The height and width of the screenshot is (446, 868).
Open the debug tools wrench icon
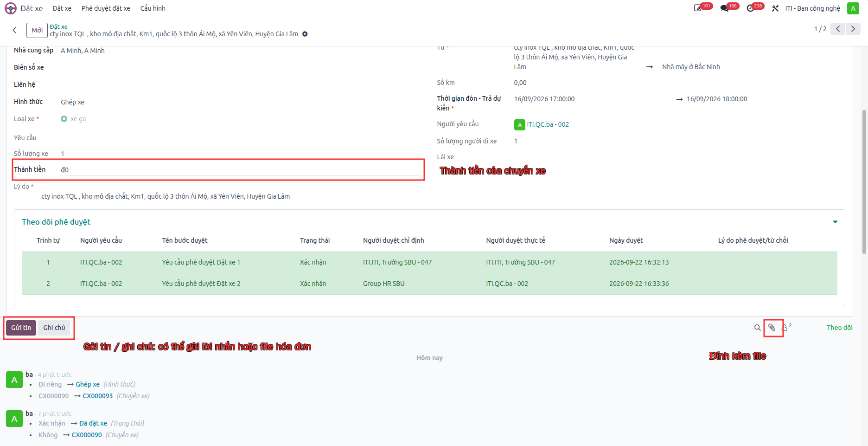pos(775,8)
